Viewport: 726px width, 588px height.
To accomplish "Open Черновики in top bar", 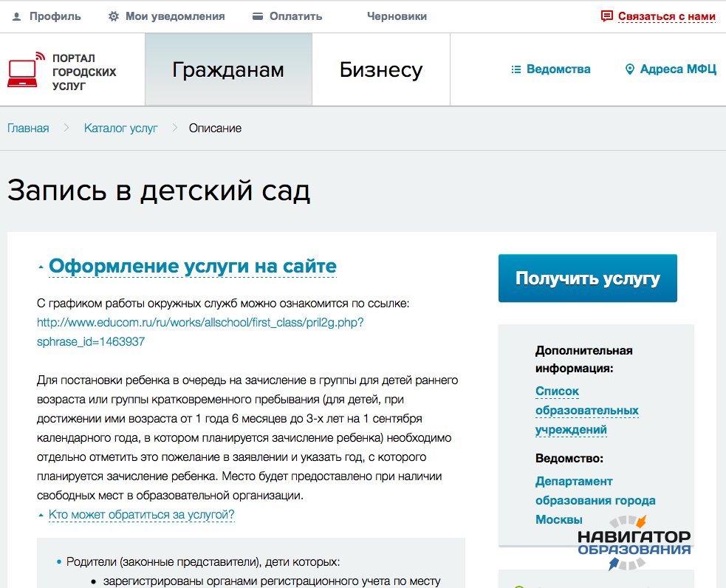I will pos(397,16).
